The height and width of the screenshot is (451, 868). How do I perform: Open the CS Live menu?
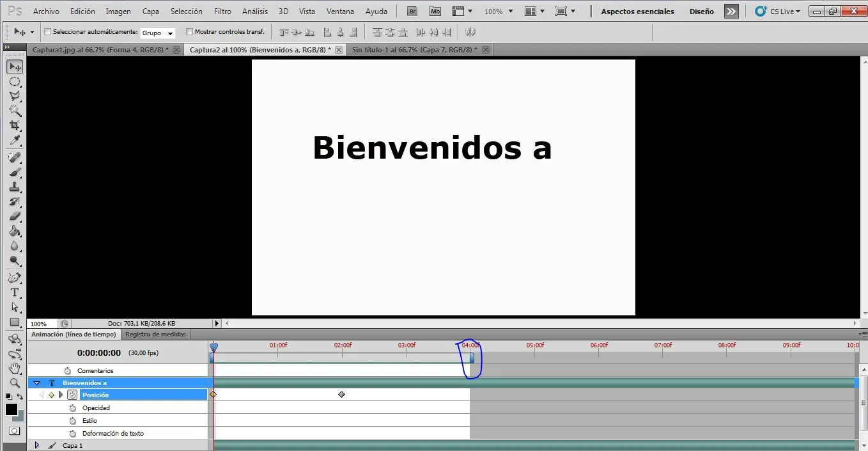coord(778,12)
